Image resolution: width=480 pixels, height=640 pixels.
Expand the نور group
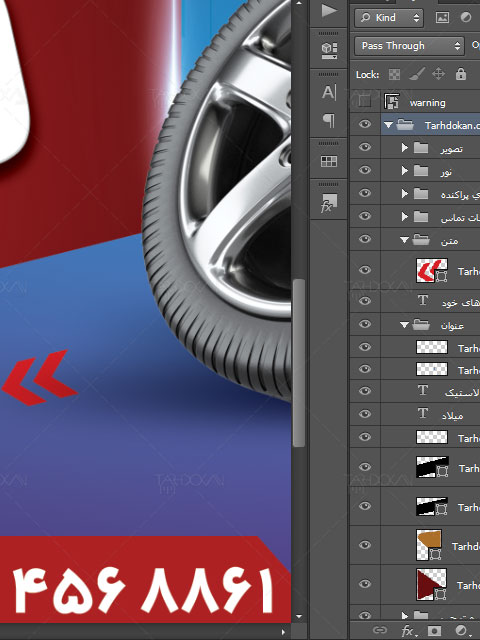click(x=404, y=171)
